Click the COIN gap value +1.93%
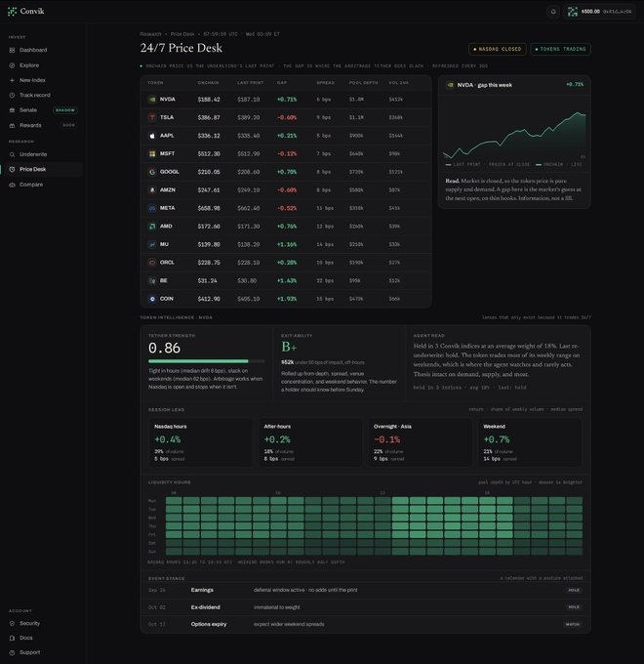The height and width of the screenshot is (664, 644). [x=287, y=299]
